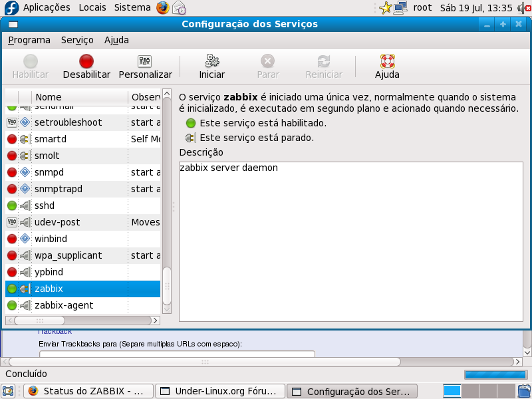Open the trash icon in bottom panel
The height and width of the screenshot is (399, 532).
pos(525,391)
